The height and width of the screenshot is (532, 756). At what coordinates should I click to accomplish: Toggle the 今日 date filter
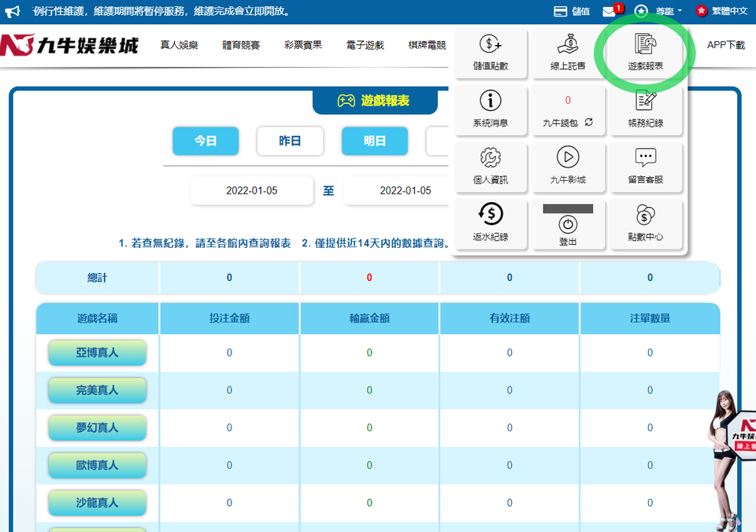pos(206,142)
